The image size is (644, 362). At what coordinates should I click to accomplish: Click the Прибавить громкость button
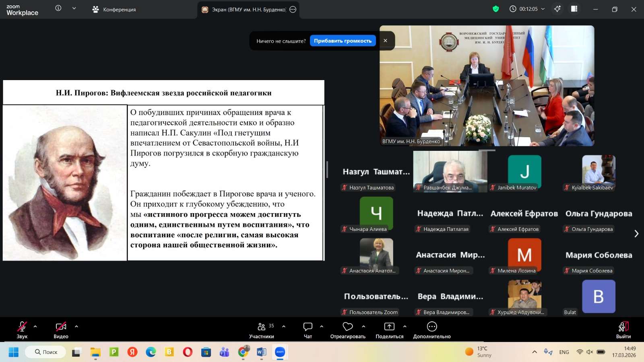point(343,41)
